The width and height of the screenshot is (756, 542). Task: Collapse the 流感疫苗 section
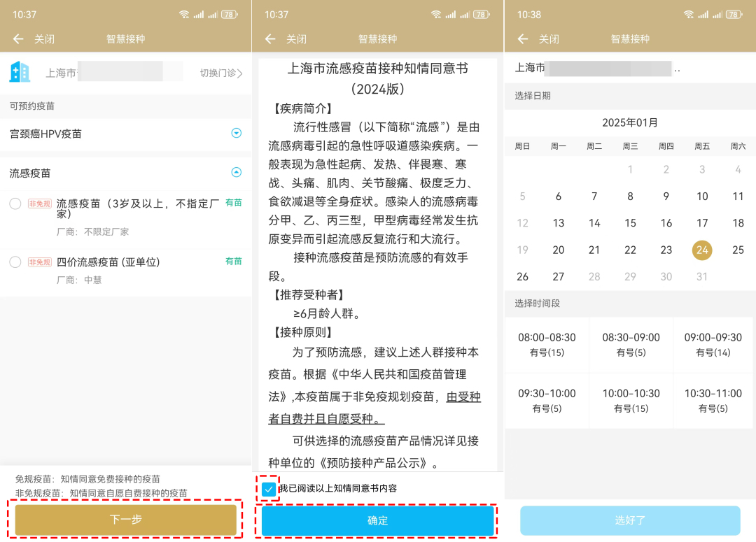tap(236, 173)
